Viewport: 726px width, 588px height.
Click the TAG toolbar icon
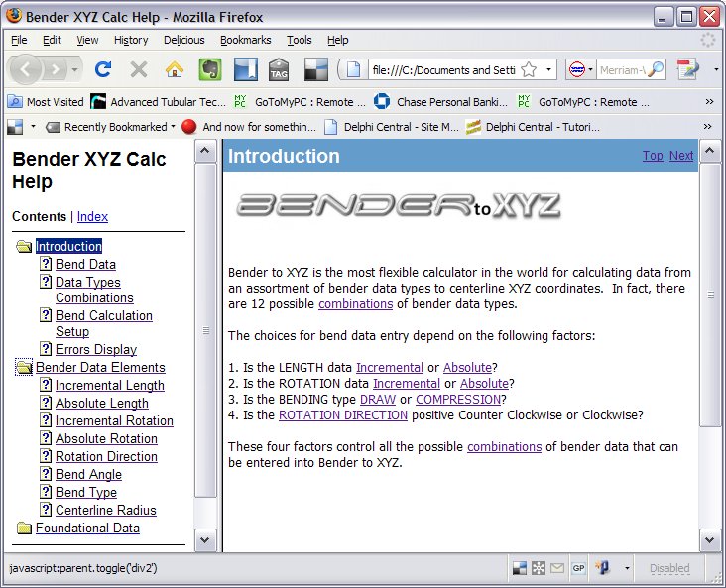(279, 69)
